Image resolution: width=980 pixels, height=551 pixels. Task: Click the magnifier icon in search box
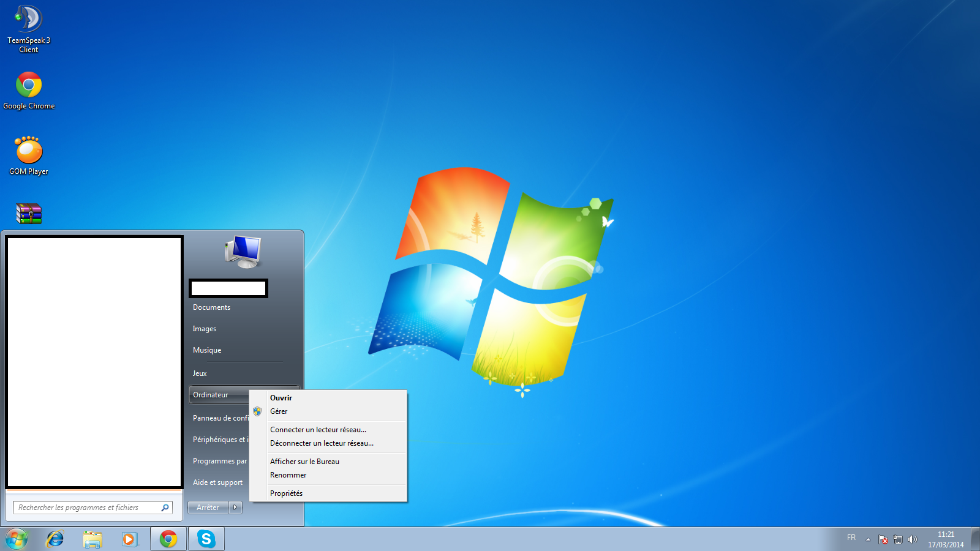[x=165, y=508]
